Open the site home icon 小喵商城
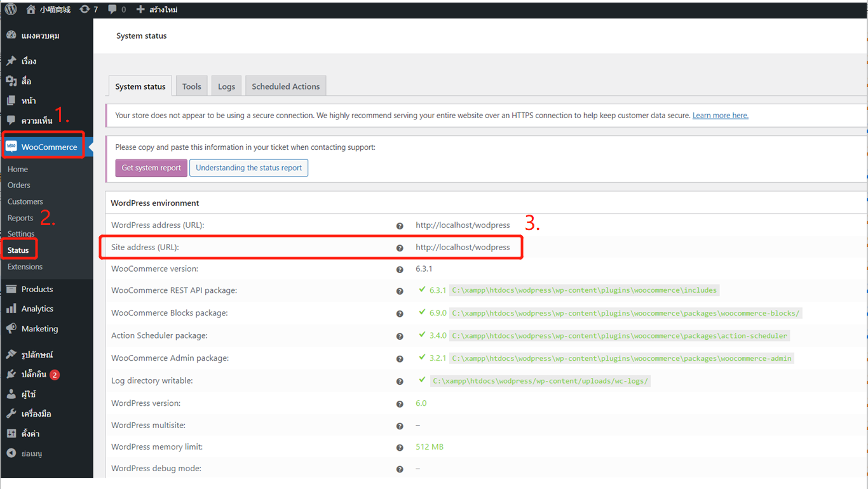This screenshot has width=868, height=489. pos(31,10)
